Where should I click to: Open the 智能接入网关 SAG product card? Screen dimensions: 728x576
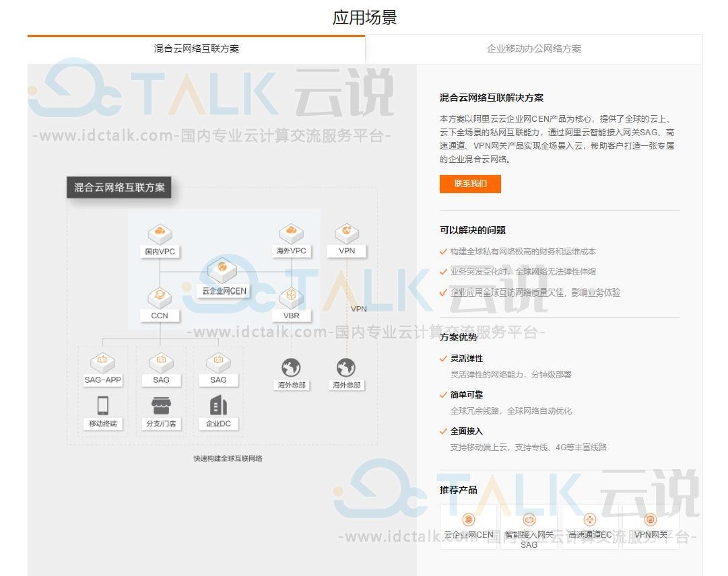tap(529, 528)
